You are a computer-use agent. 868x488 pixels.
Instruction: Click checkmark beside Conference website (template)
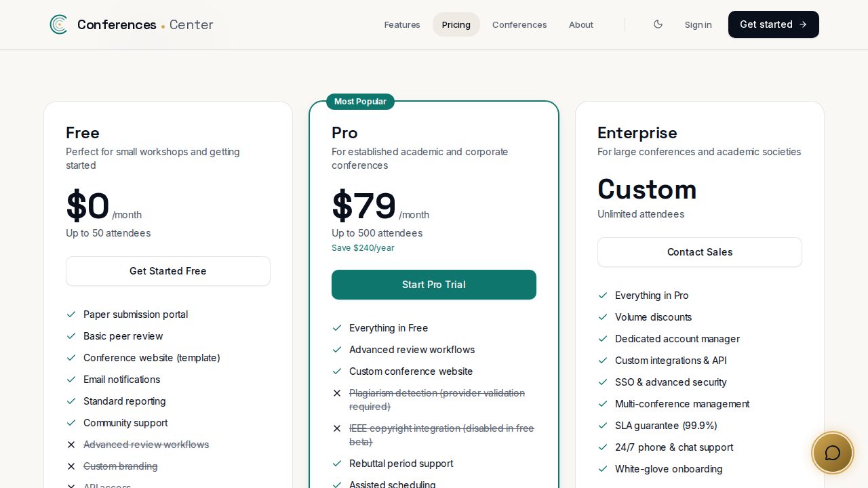click(x=71, y=358)
